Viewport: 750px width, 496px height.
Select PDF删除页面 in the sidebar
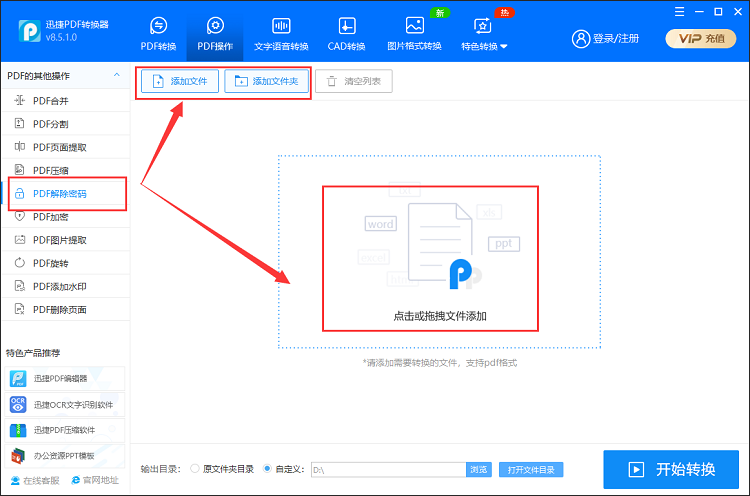[x=66, y=309]
